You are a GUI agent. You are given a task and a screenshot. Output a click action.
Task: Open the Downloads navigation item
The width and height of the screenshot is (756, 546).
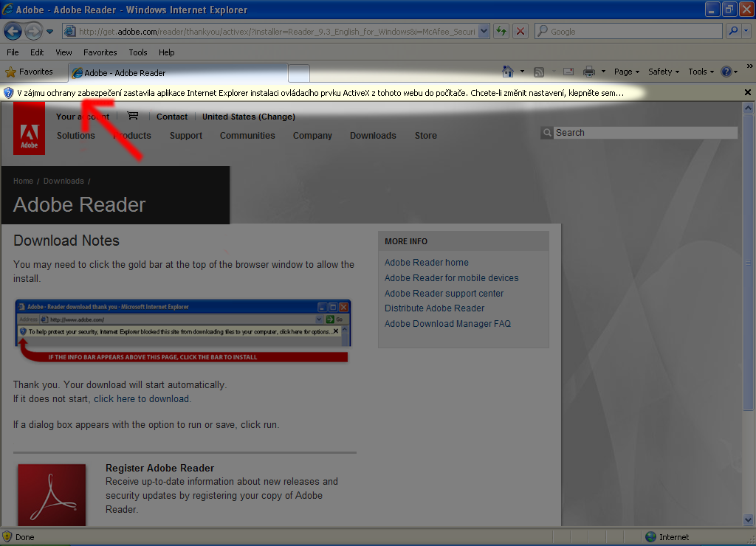point(373,136)
